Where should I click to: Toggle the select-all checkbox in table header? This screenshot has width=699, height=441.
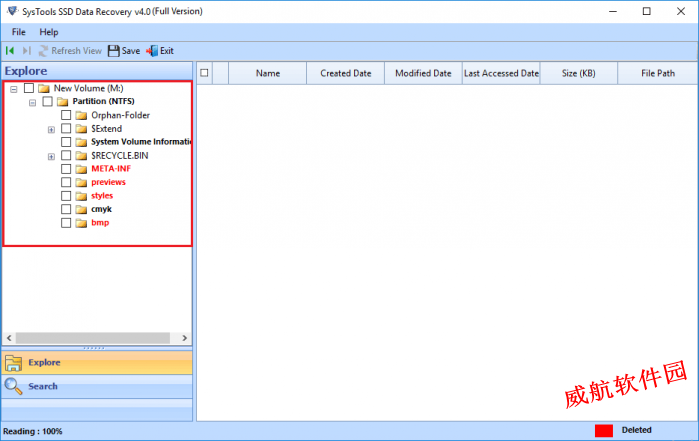204,73
